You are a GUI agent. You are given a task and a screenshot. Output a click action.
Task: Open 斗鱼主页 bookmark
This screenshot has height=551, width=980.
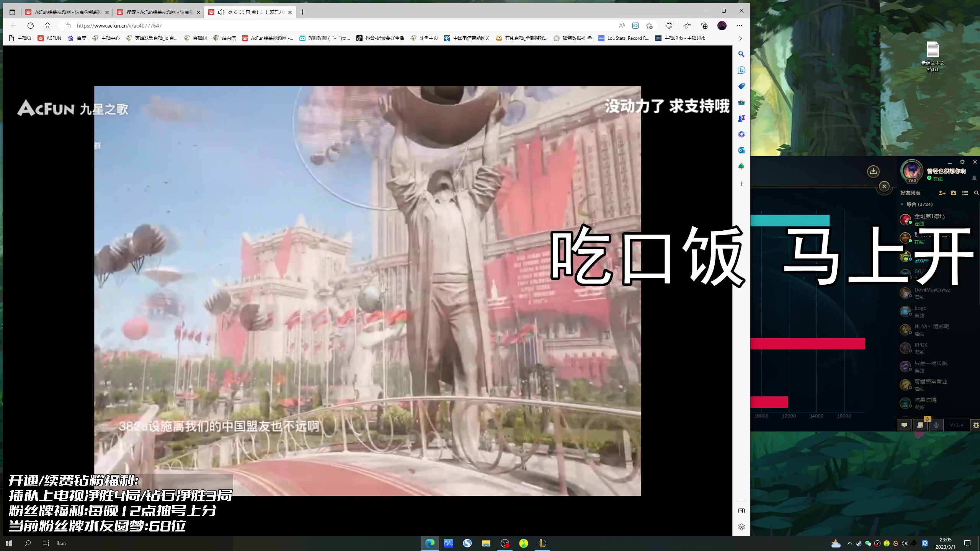pyautogui.click(x=424, y=38)
